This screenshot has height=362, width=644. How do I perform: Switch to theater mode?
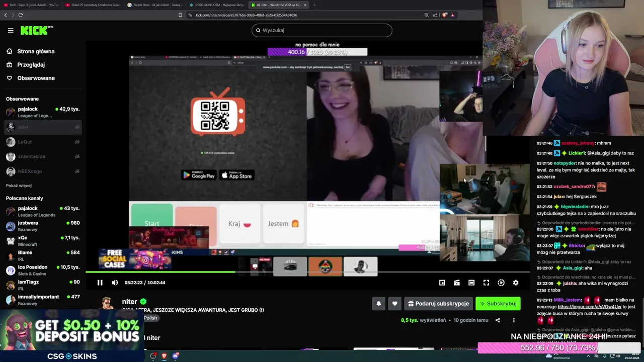click(x=471, y=283)
